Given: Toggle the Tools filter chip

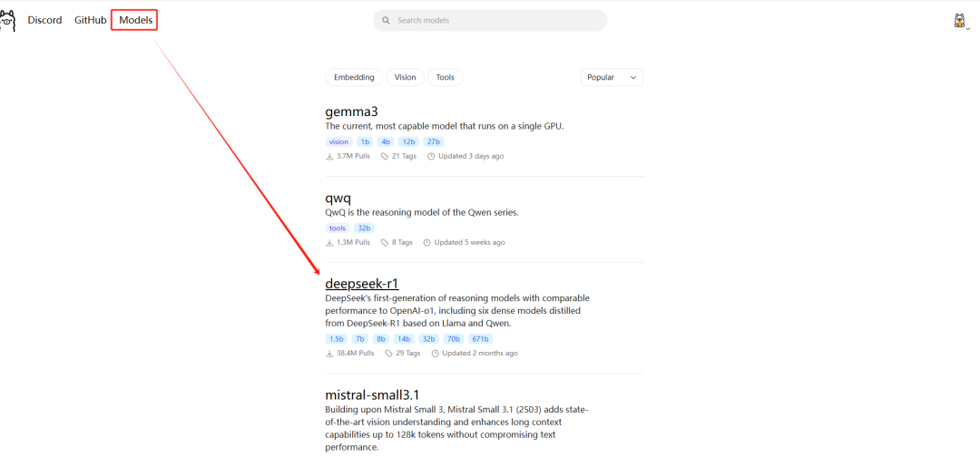Looking at the screenshot, I should (445, 77).
